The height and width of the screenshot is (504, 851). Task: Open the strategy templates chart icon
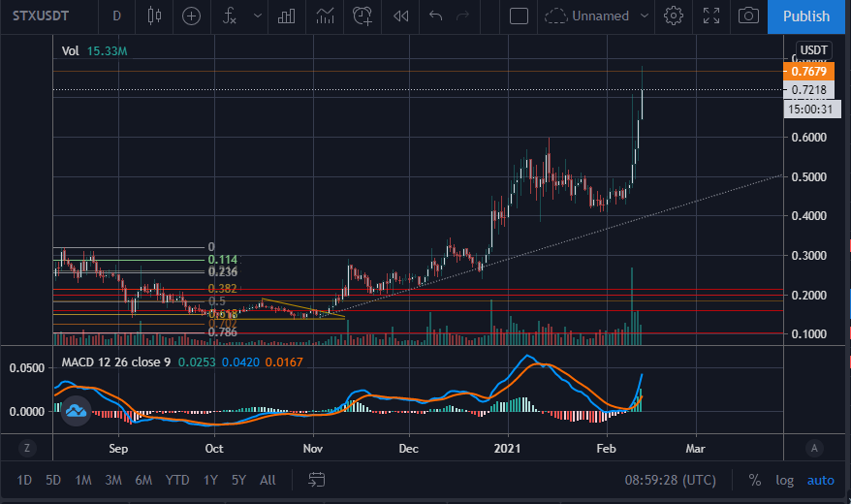[x=325, y=16]
